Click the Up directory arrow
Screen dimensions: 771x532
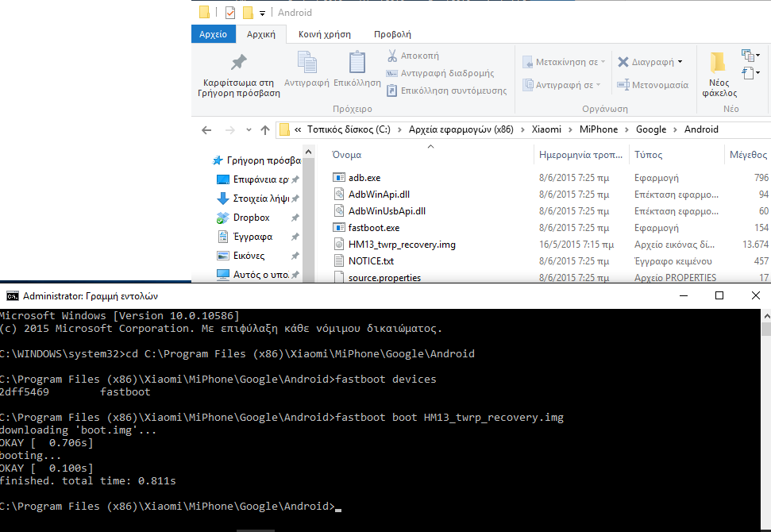tap(265, 130)
